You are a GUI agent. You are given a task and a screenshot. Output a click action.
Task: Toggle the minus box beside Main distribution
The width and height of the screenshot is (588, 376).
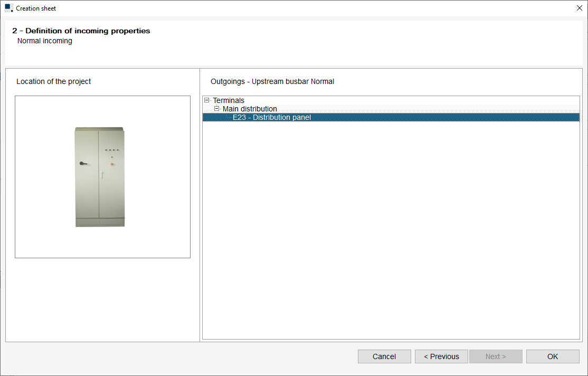tap(217, 109)
